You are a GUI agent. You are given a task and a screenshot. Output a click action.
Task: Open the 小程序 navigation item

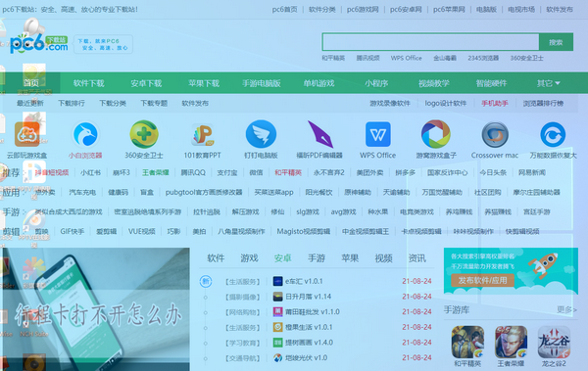(376, 83)
